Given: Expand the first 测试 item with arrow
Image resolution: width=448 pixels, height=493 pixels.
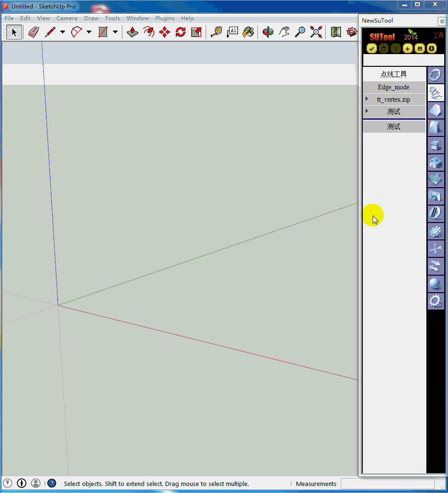Looking at the screenshot, I should coord(367,111).
